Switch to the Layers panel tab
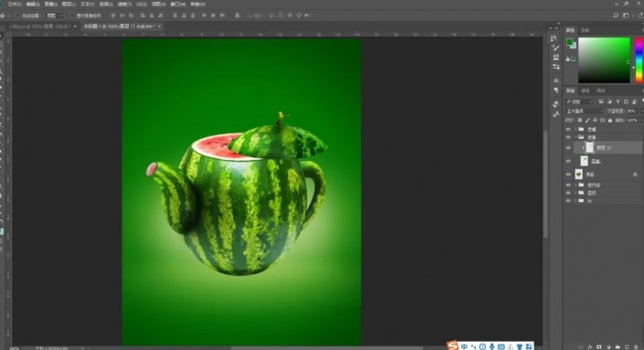This screenshot has height=350, width=644. coord(571,90)
